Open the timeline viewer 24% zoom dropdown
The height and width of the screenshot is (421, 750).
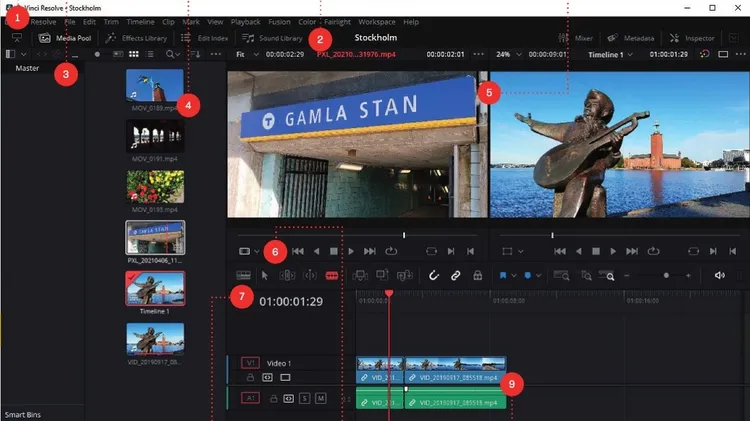click(x=508, y=55)
